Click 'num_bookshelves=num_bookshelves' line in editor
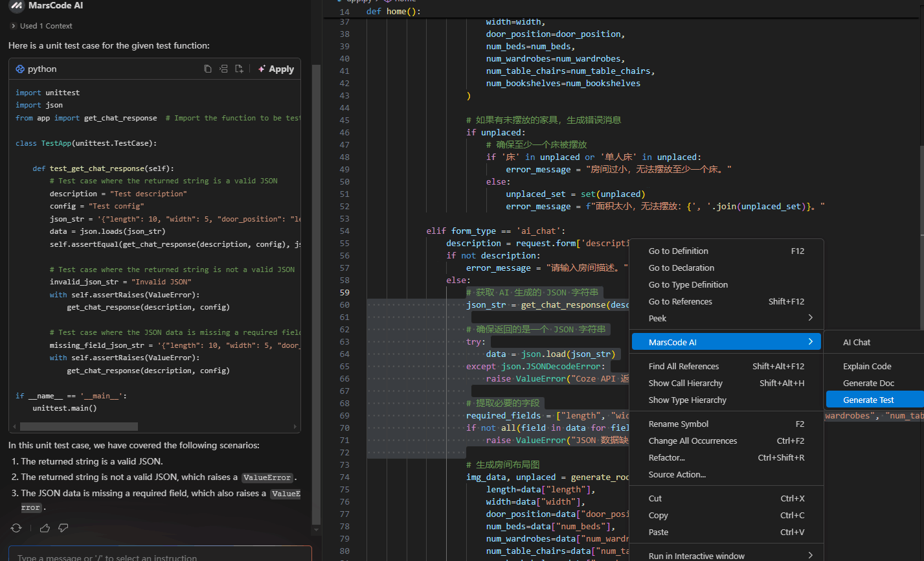The image size is (924, 561). [563, 83]
